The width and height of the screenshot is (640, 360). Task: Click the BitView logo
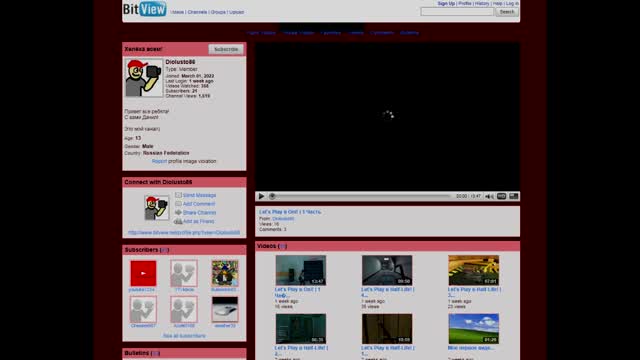(144, 9)
